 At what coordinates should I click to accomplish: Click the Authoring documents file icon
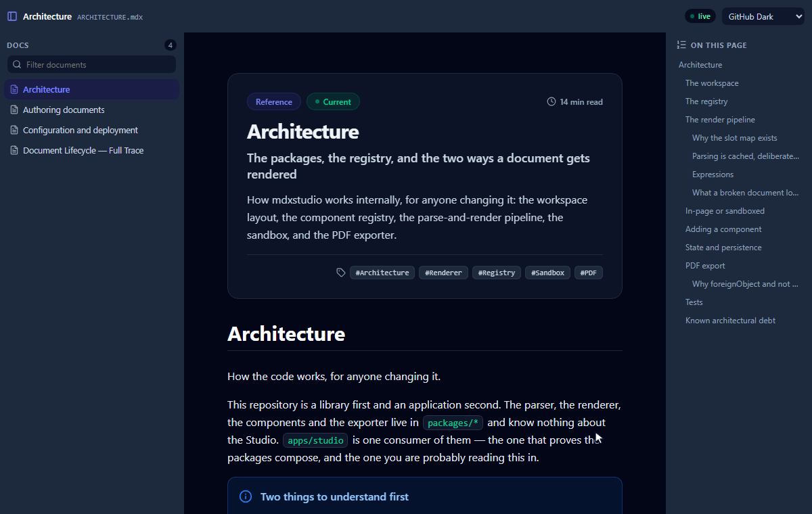14,110
